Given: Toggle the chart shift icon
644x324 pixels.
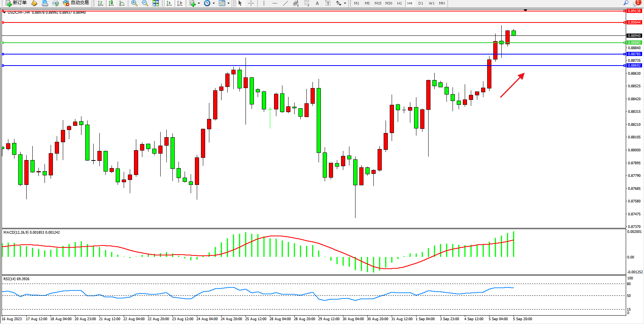Looking at the screenshot, I should click(180, 3).
